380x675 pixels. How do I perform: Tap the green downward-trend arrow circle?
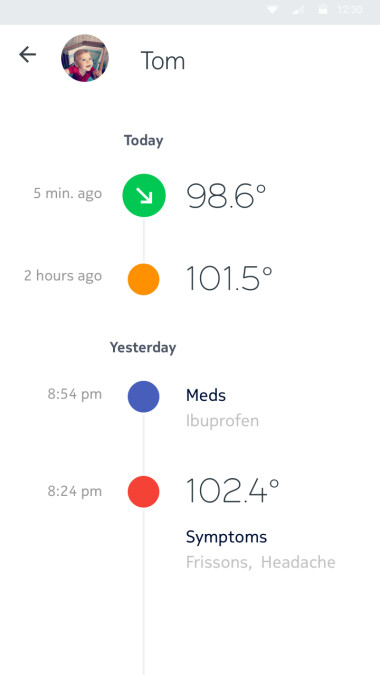tap(144, 195)
